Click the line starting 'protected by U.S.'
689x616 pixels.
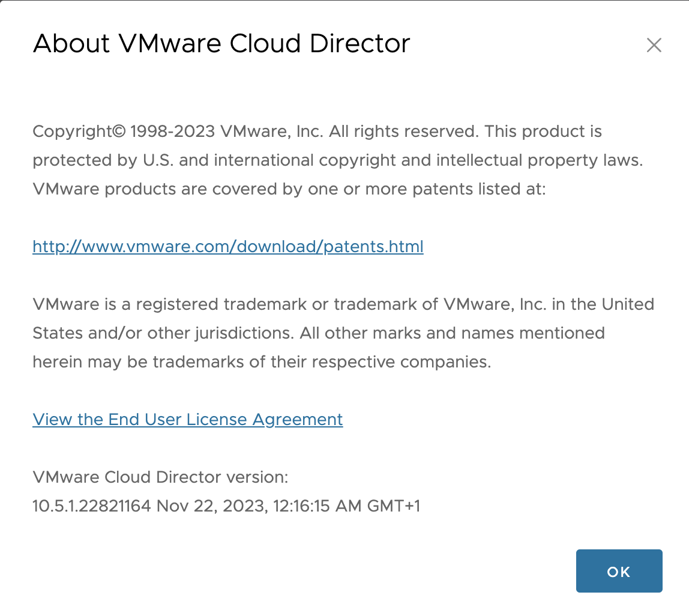point(337,160)
